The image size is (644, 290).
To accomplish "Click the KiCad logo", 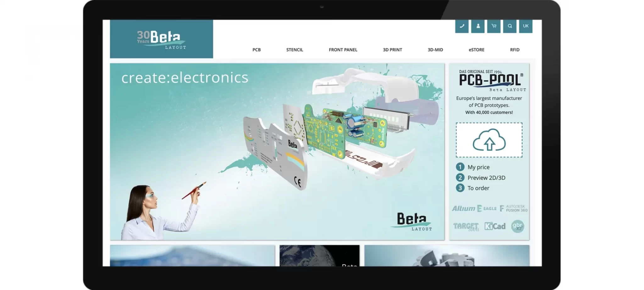I will (495, 226).
